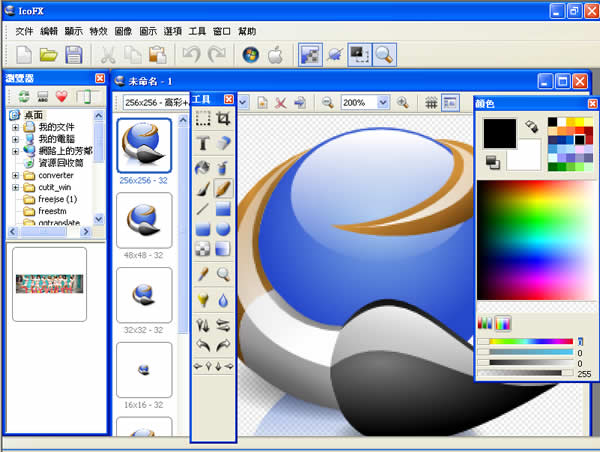Switch to the RGB color sliders mode
Image resolution: width=600 pixels, height=452 pixels.
485,323
